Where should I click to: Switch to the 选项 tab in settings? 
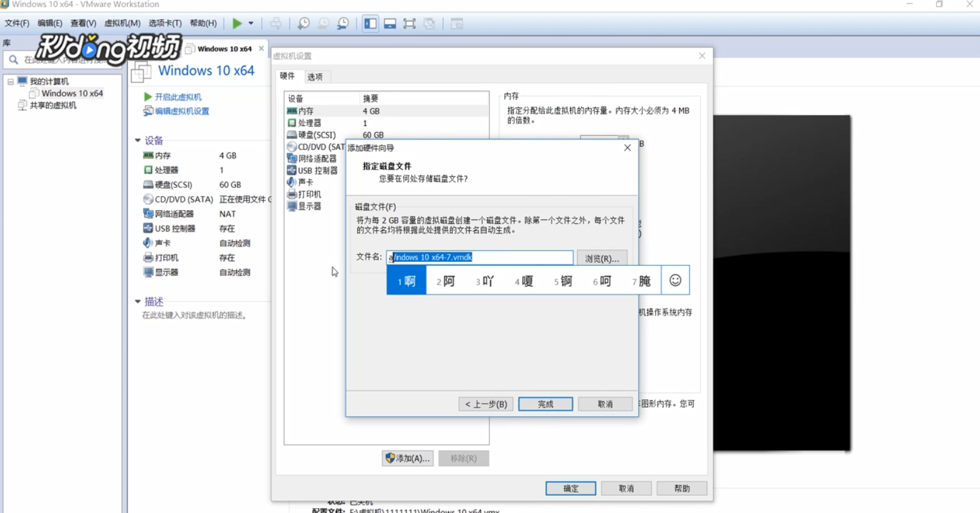click(x=315, y=77)
